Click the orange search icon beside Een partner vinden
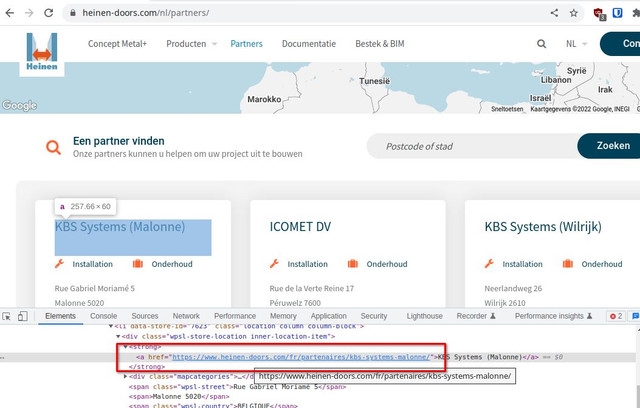640x408 pixels. [53, 147]
